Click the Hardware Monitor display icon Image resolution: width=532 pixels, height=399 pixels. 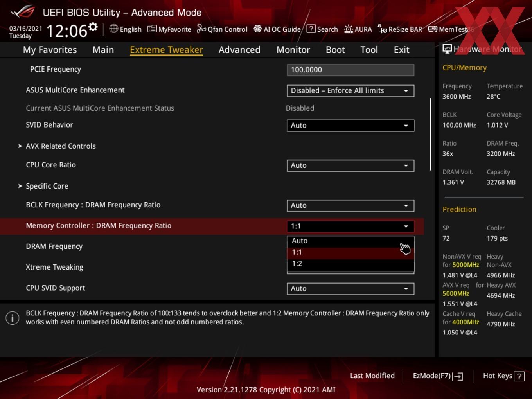[447, 49]
